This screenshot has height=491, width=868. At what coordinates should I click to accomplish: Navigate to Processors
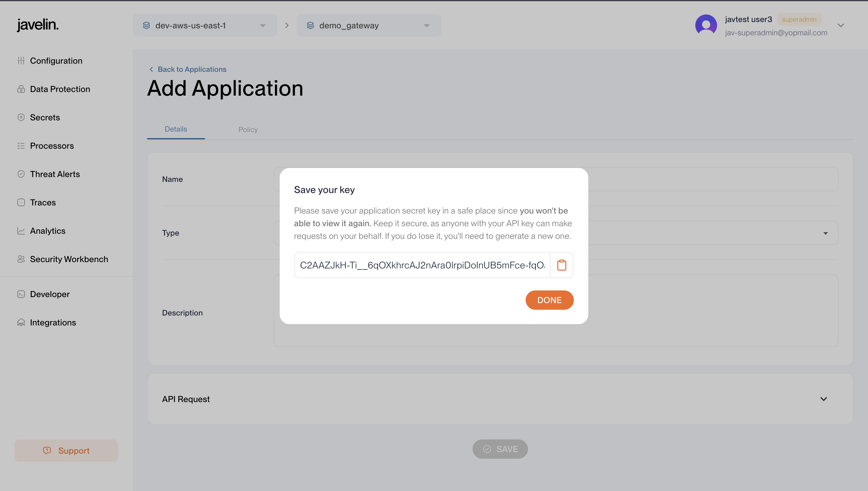(52, 146)
